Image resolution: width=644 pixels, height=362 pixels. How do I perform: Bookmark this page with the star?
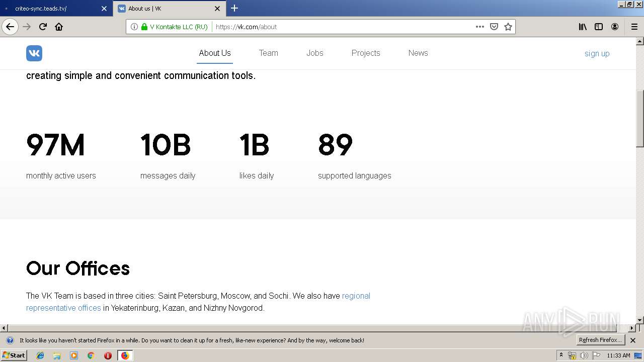[x=508, y=27]
